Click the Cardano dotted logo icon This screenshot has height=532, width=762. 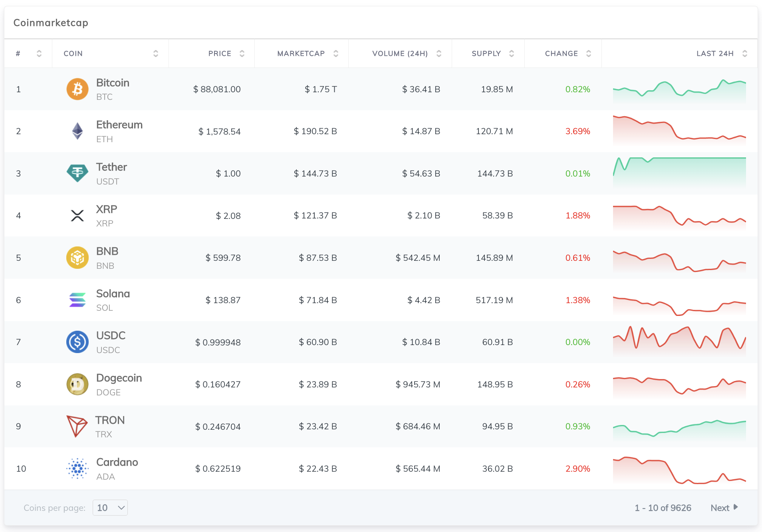(77, 468)
